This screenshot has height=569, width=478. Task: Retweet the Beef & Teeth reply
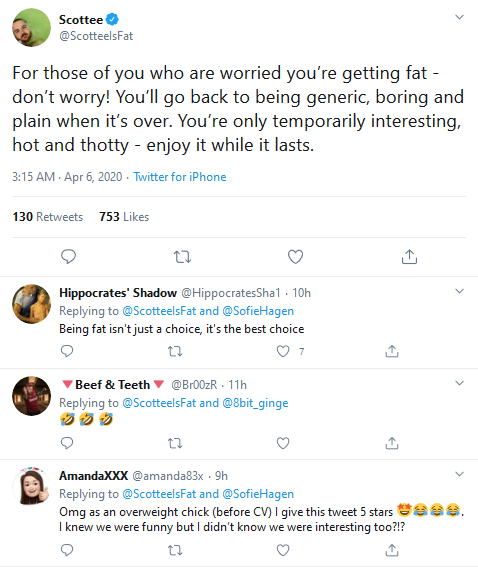175,443
